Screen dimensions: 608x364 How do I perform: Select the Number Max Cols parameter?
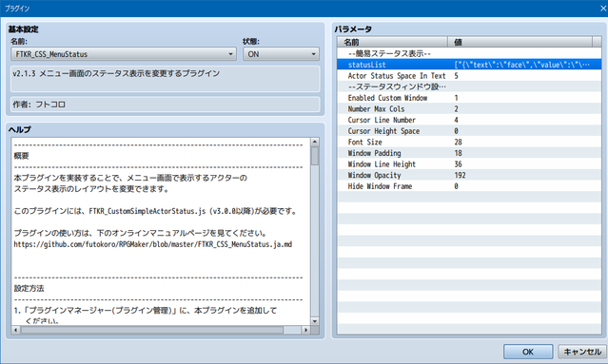(469, 108)
